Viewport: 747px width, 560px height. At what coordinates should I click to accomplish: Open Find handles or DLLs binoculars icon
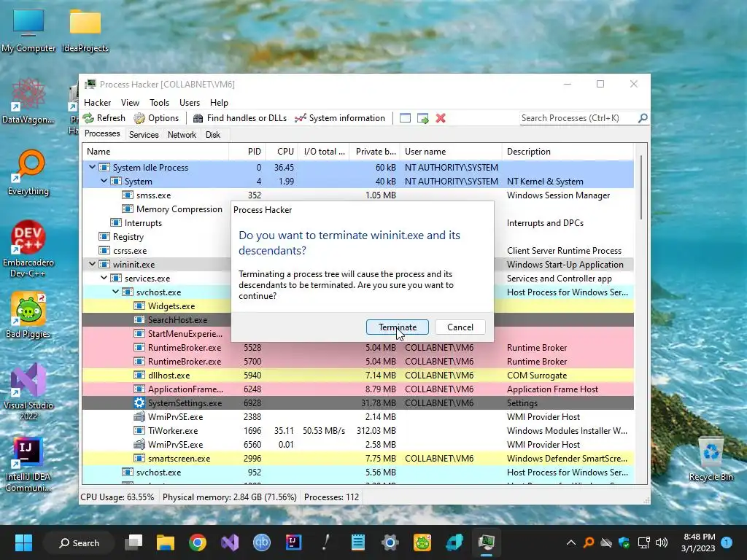(198, 118)
